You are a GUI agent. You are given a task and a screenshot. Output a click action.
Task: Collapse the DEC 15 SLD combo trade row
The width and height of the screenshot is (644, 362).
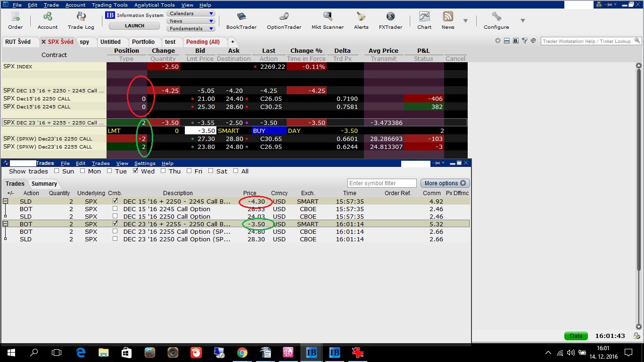pyautogui.click(x=6, y=201)
